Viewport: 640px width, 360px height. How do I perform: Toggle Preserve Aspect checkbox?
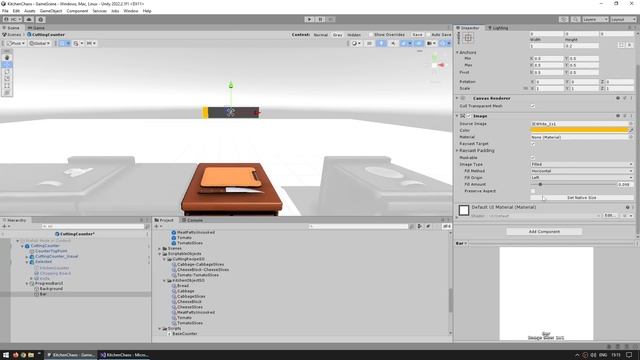point(533,191)
